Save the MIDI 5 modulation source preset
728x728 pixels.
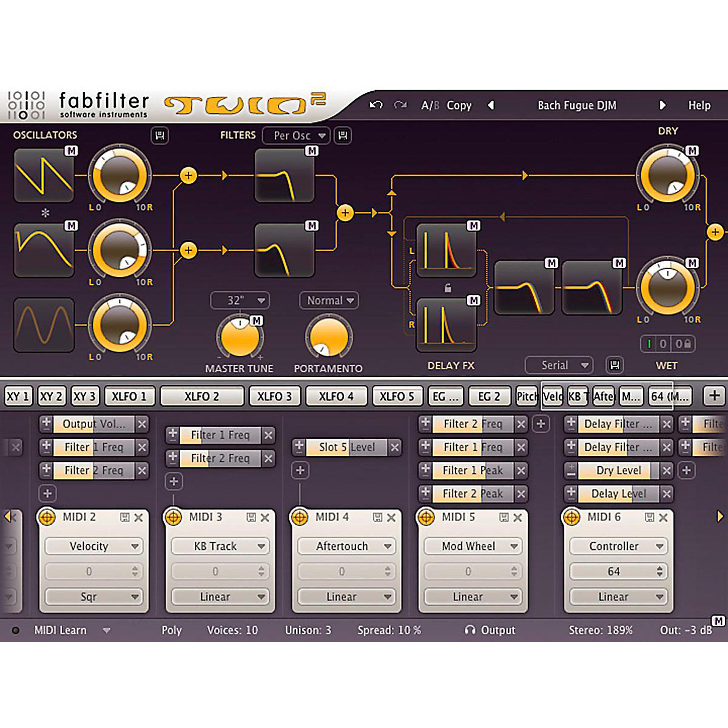504,517
